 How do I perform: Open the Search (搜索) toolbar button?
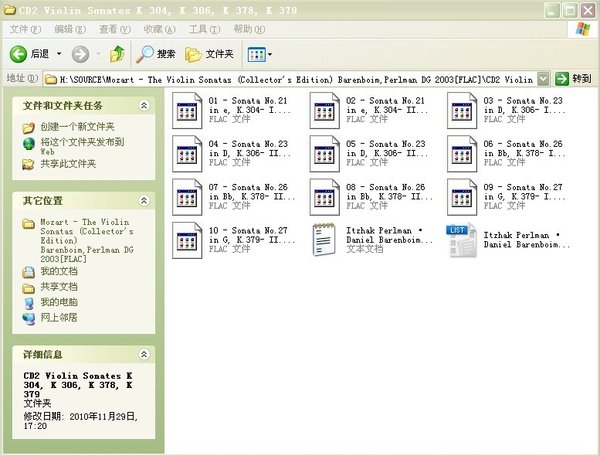(x=156, y=53)
